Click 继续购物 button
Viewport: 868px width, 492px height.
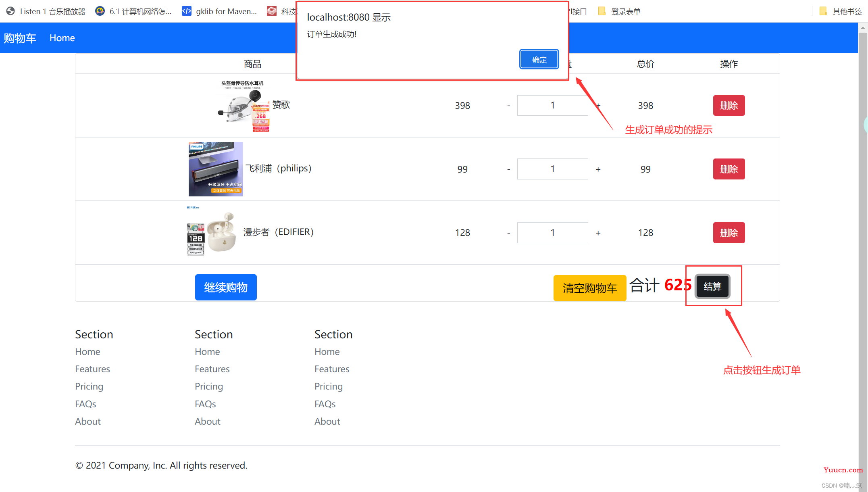(226, 287)
